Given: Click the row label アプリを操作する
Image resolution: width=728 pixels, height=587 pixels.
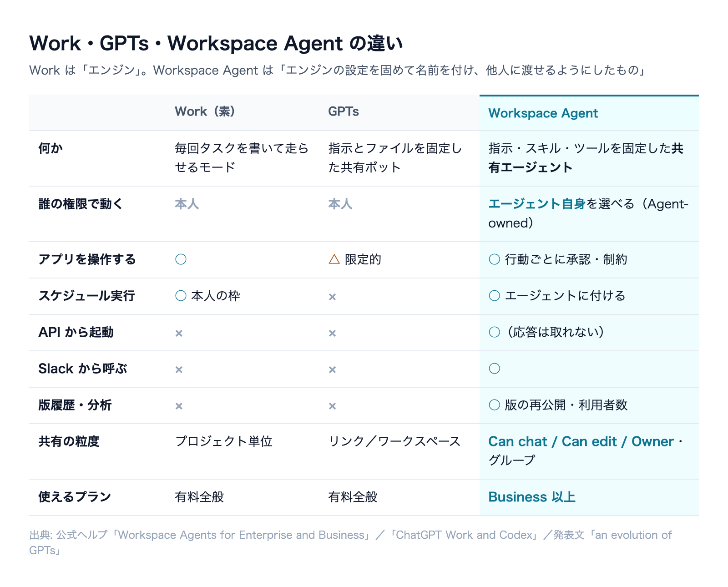Looking at the screenshot, I should (87, 259).
